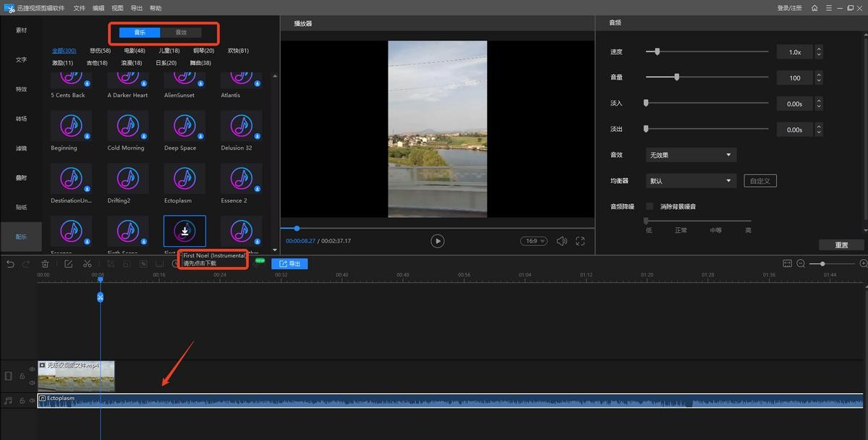
Task: Open the 音效 effect dropdown
Action: [691, 155]
